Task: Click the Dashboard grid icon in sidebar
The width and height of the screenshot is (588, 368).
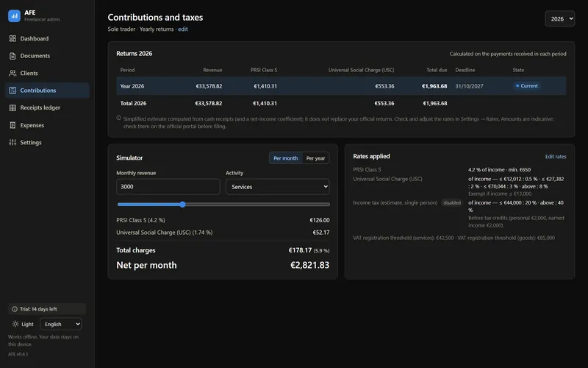Action: (12, 38)
